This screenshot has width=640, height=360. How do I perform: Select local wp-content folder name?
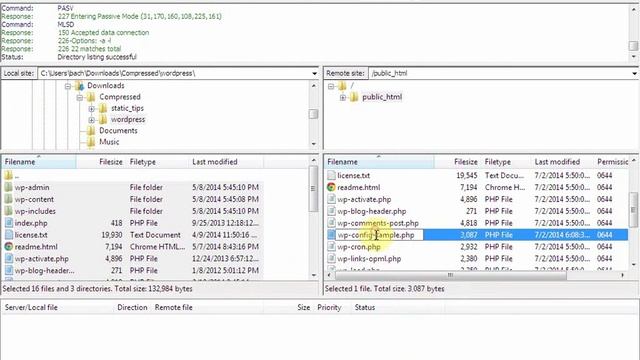[34, 199]
